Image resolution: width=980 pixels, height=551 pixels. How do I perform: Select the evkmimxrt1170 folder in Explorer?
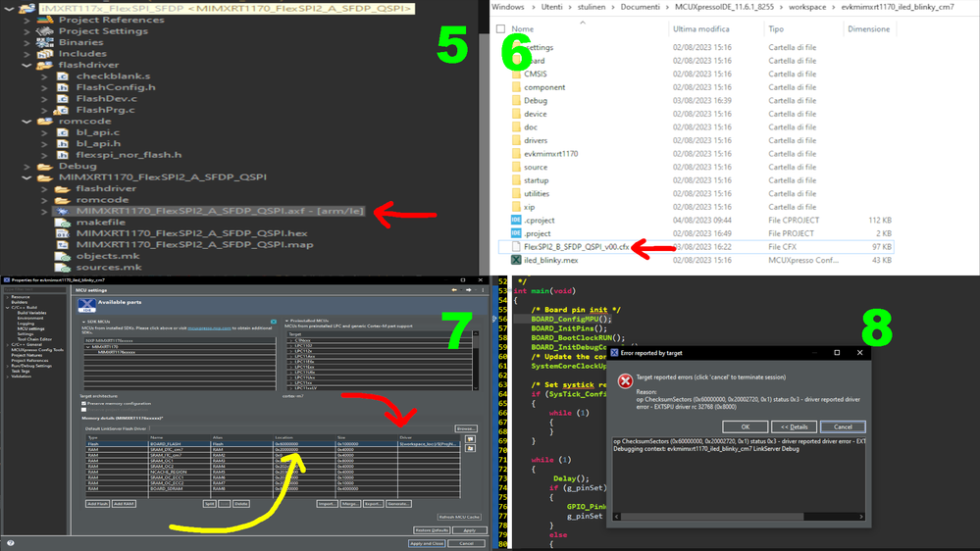(550, 154)
